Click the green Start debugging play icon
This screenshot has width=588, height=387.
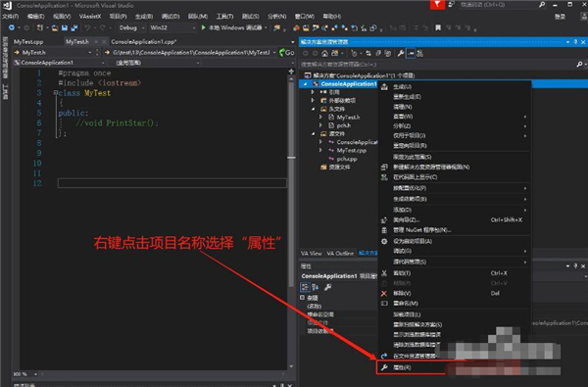(x=203, y=27)
